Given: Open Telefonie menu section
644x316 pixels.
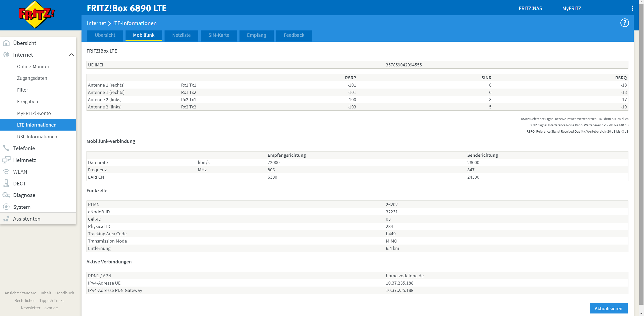Looking at the screenshot, I should click(38, 148).
